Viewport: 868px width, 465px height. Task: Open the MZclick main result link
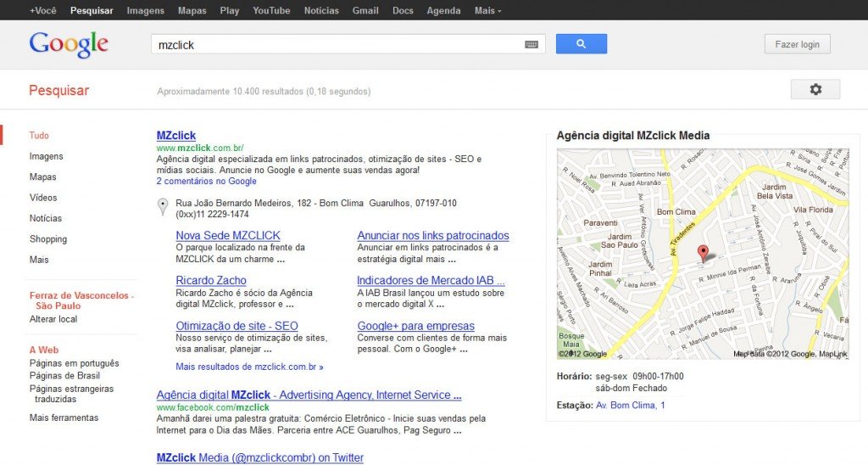pos(176,135)
